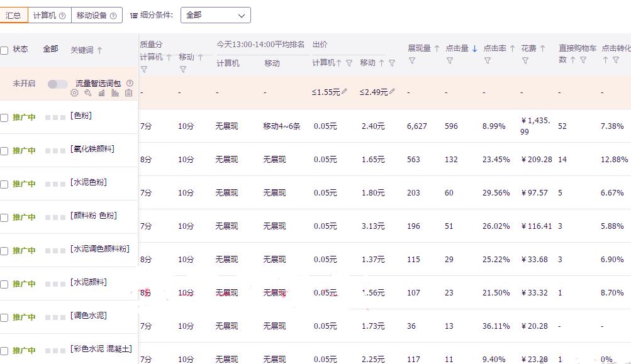Click 推广中 status of [色粉] row
631x364 pixels.
[24, 118]
